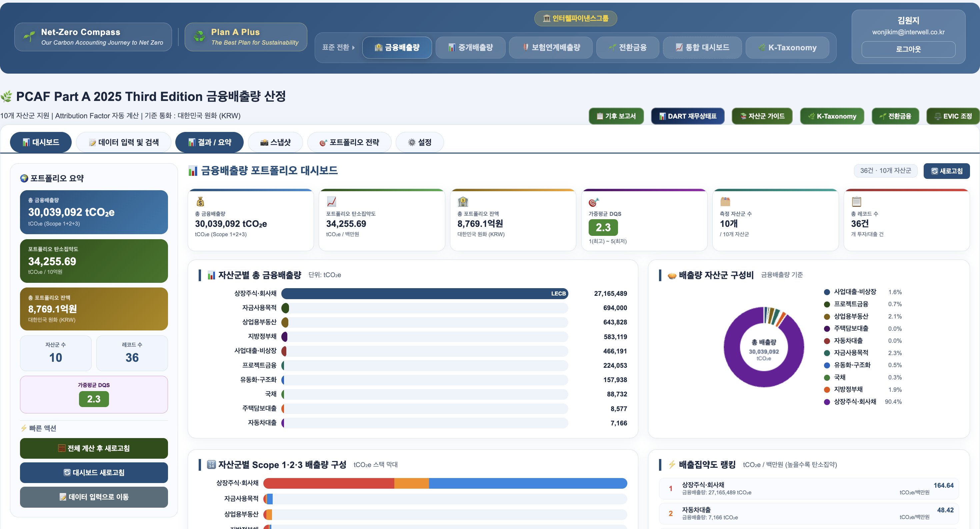
Task: Click the 로그아웃 button
Action: click(x=908, y=49)
